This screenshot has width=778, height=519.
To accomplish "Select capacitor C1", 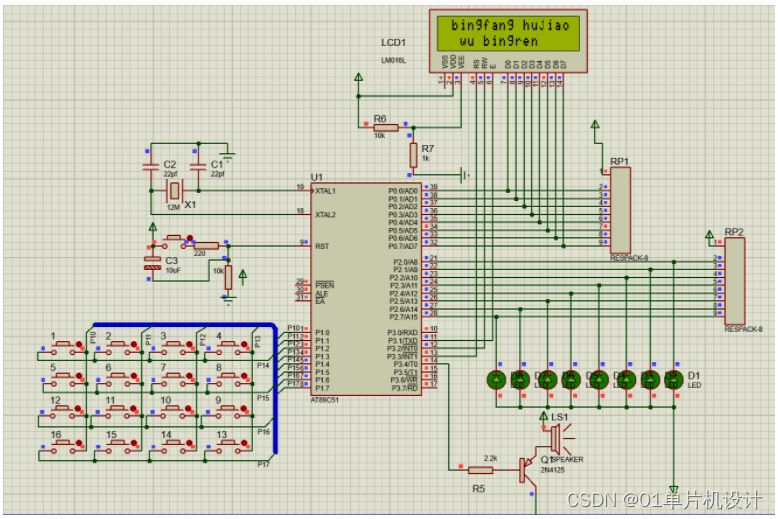I will click(x=198, y=167).
